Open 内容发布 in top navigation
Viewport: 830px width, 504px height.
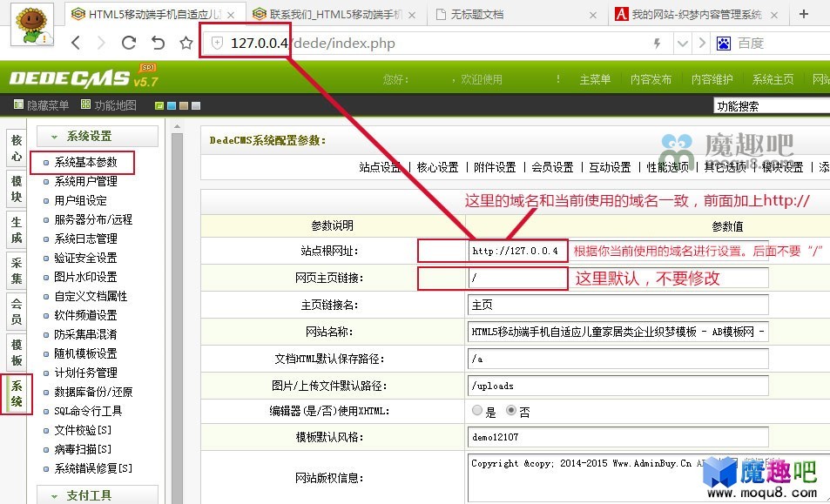coord(651,79)
